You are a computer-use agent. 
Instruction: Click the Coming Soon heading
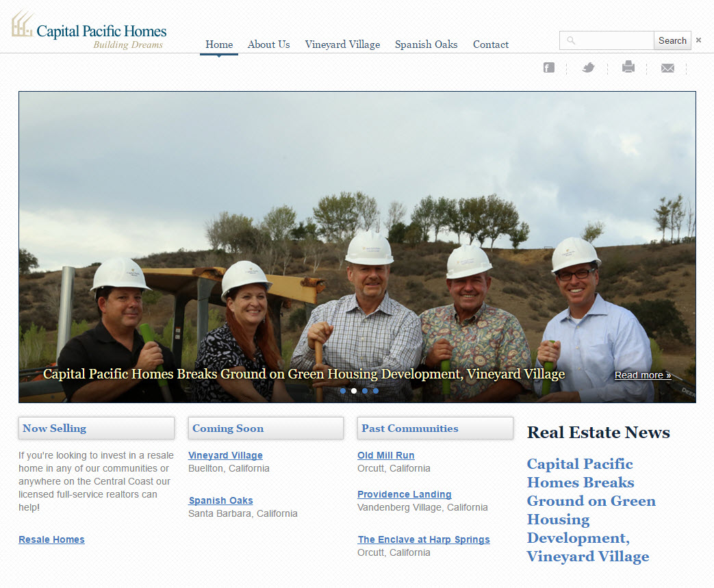(228, 429)
